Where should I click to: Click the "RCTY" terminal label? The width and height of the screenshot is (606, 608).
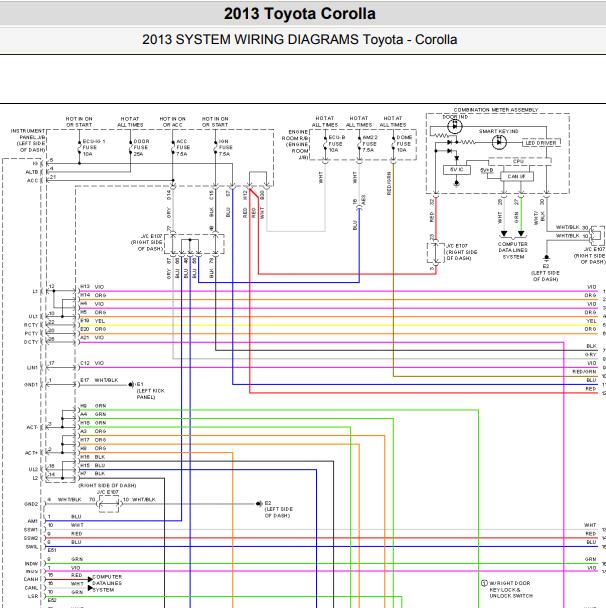coord(31,325)
